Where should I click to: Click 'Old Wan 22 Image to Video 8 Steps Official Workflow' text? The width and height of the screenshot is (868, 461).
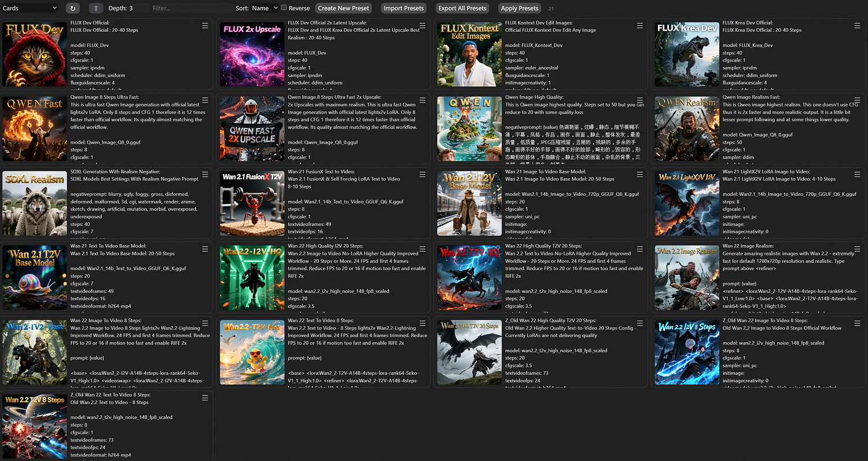point(782,328)
